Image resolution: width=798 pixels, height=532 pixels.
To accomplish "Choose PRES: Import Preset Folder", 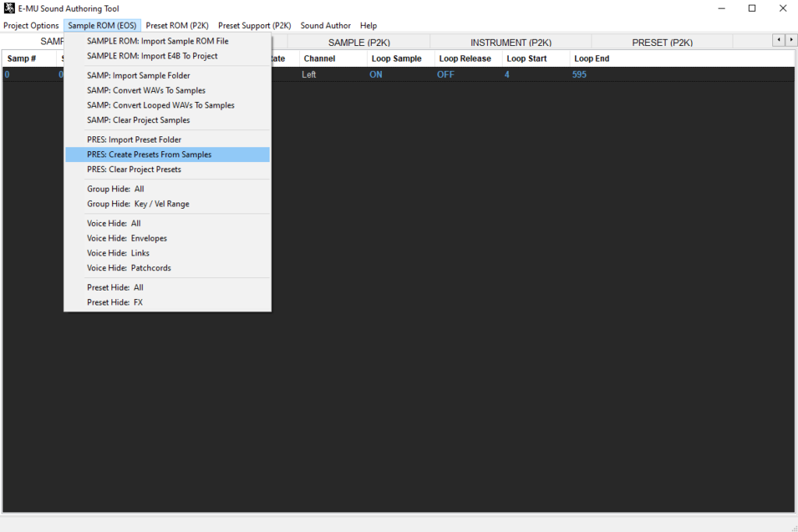I will [168, 139].
